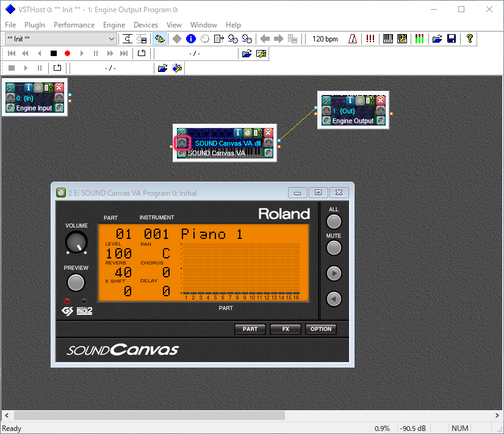Click the ALL round button
Viewport: 504px width, 434px height.
point(334,221)
